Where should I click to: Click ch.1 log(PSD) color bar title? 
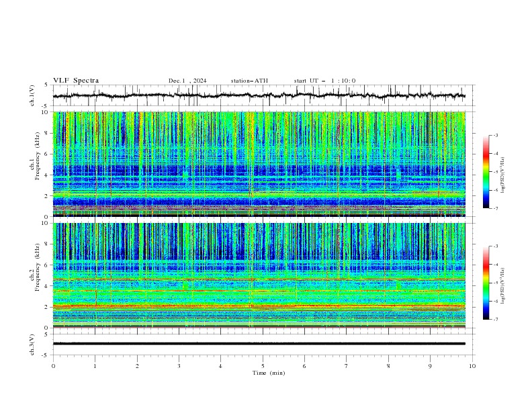503,175
